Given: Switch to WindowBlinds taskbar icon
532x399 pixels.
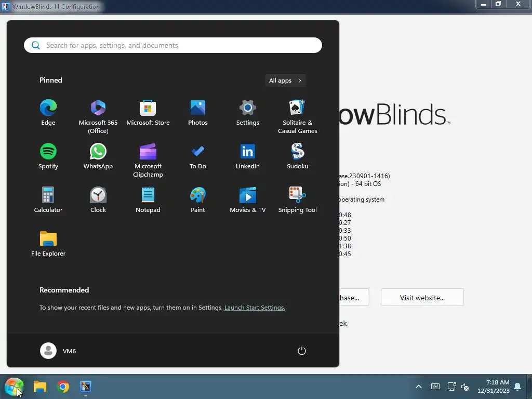Looking at the screenshot, I should coord(86,387).
